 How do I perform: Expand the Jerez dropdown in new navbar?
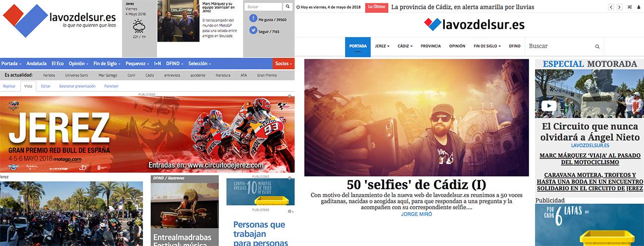pos(382,46)
